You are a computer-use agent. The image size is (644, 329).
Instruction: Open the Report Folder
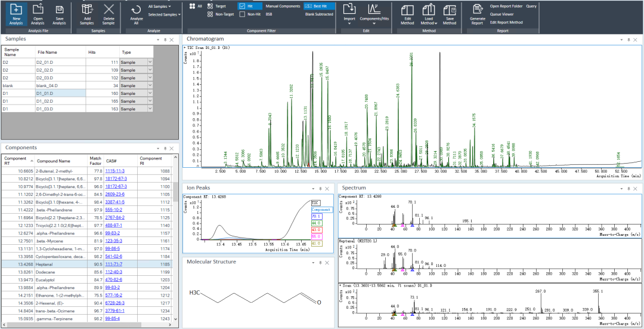(506, 6)
